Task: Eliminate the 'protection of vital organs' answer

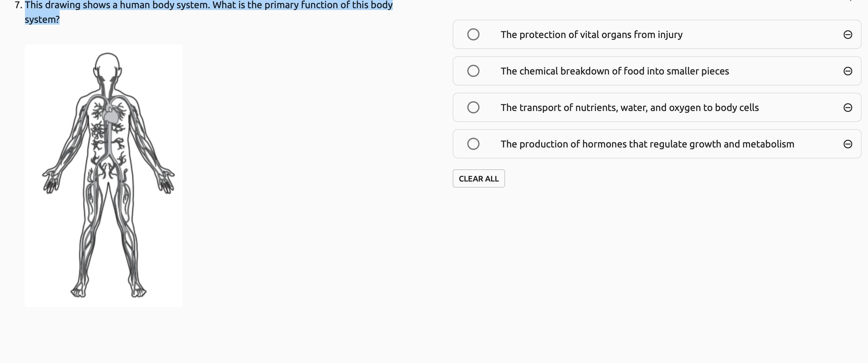Action: coord(847,35)
